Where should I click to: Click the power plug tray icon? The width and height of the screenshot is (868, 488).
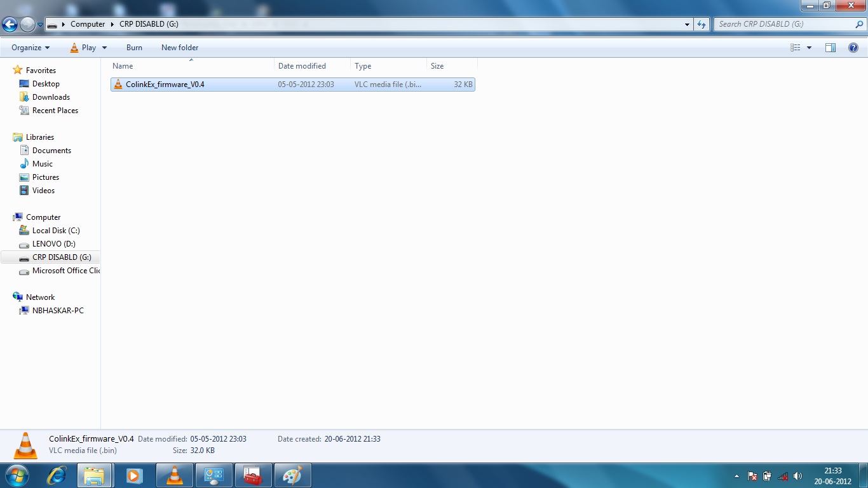(x=768, y=476)
